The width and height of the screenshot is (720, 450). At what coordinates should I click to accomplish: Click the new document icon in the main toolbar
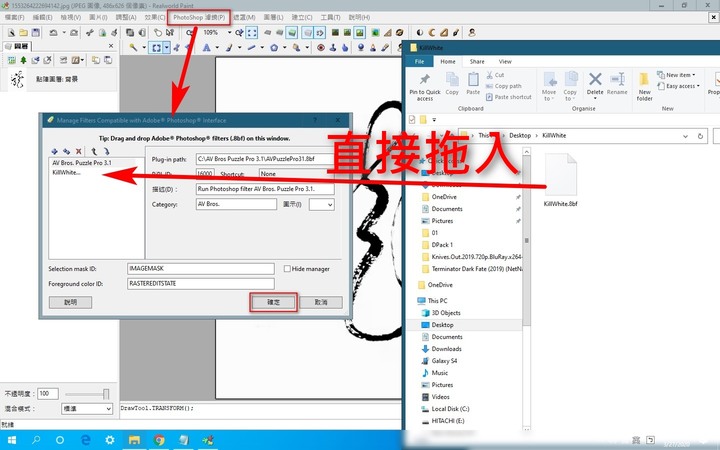[x=11, y=33]
